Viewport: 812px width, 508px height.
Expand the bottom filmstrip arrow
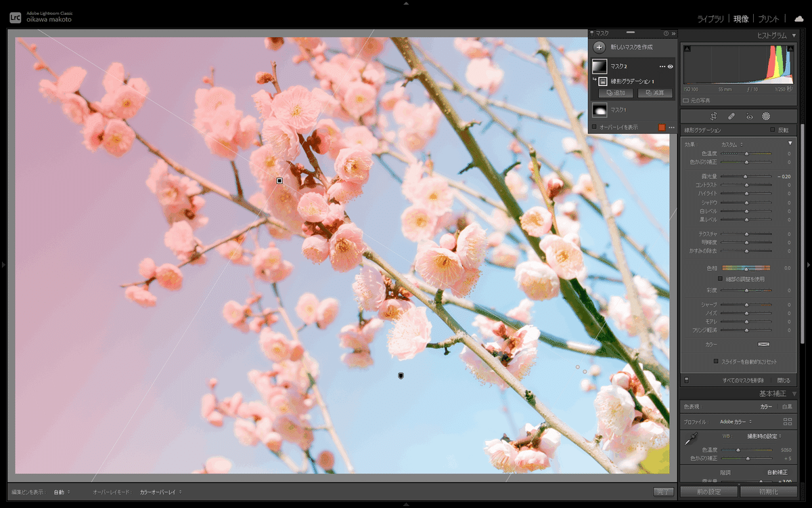coord(406,505)
